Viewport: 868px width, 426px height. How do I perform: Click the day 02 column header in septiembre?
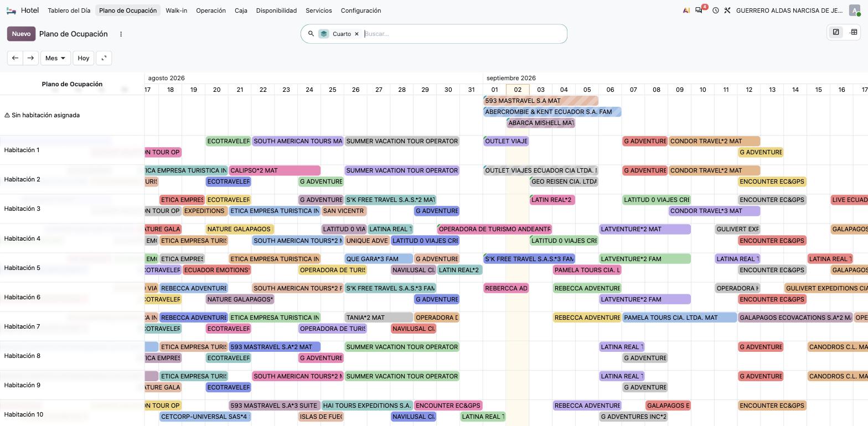518,90
